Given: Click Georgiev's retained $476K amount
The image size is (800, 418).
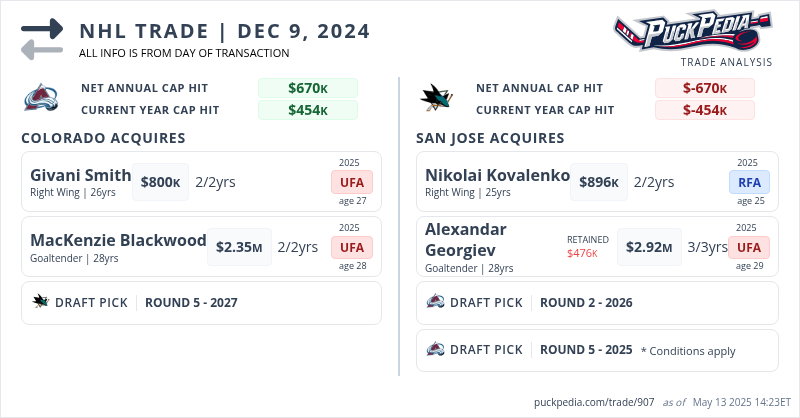Looking at the screenshot, I should coord(582,253).
